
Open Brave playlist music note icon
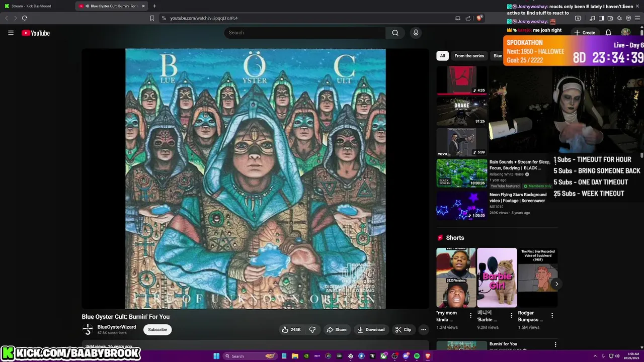coord(592,18)
